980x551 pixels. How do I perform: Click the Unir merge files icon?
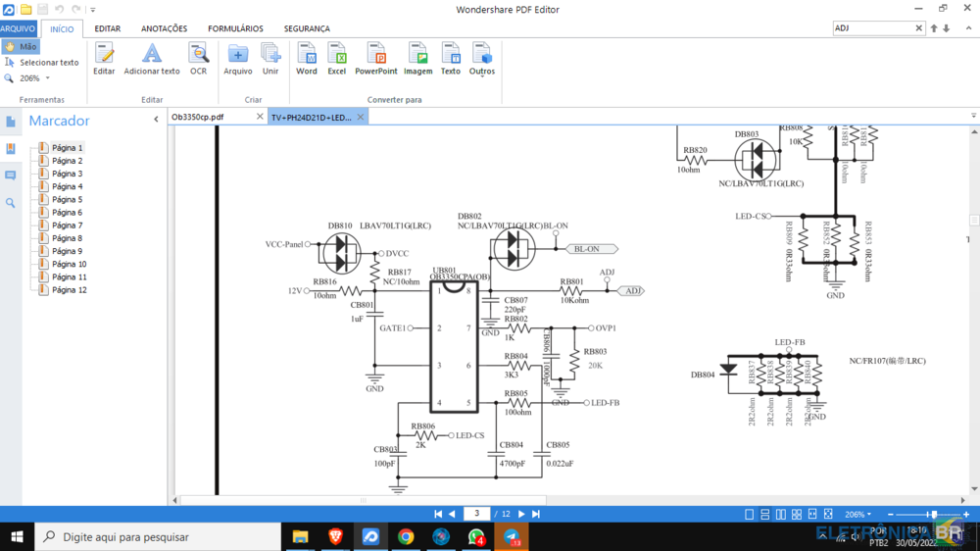270,58
